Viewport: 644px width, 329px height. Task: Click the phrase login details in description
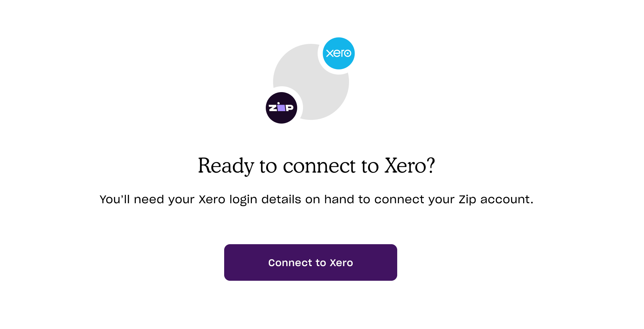(x=265, y=200)
